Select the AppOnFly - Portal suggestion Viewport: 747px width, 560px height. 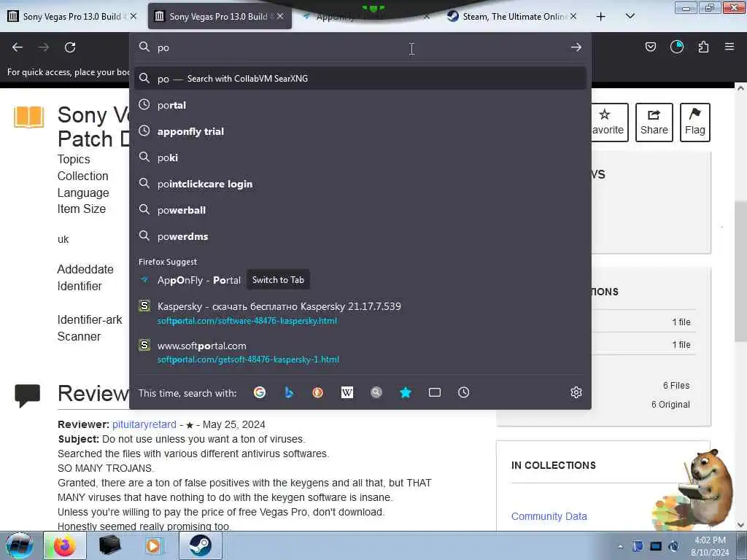[360, 280]
